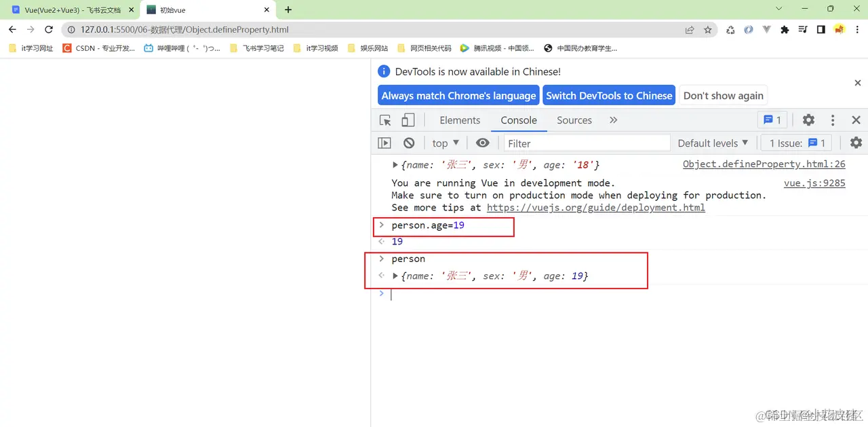Show the console sidebar

coord(384,143)
